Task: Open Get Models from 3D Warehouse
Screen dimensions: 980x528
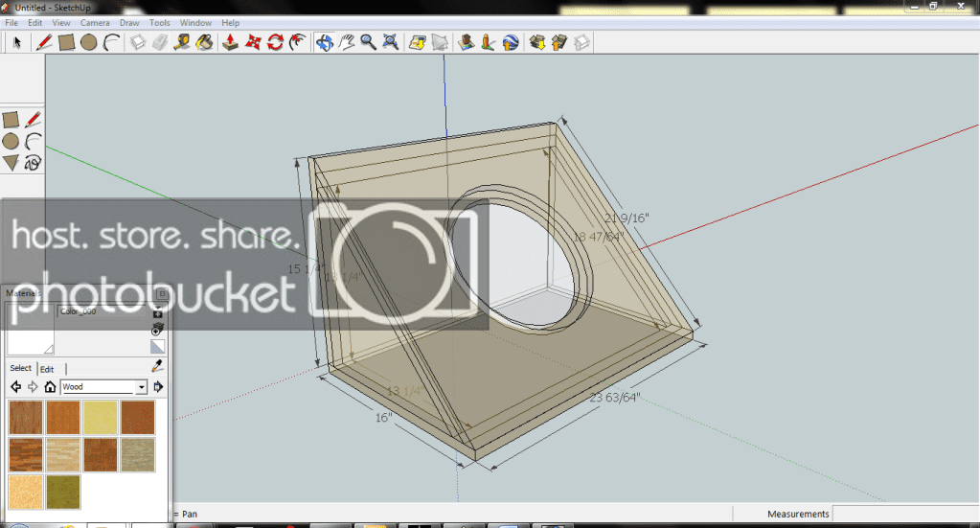Action: pyautogui.click(x=536, y=42)
